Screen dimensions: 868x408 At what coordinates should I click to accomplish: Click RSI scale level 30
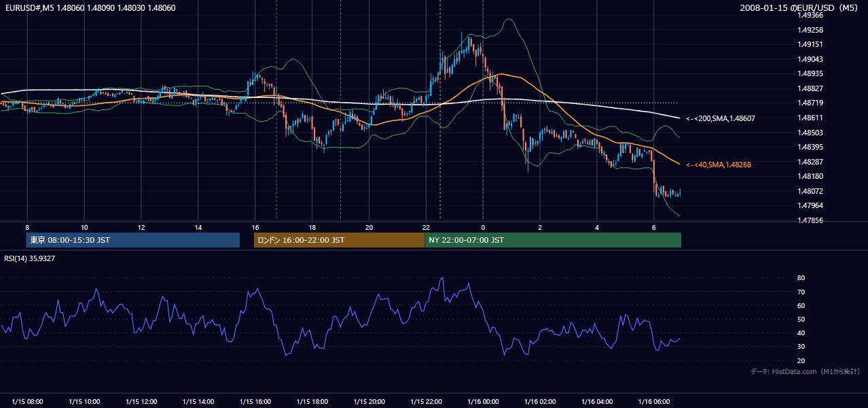click(x=801, y=347)
